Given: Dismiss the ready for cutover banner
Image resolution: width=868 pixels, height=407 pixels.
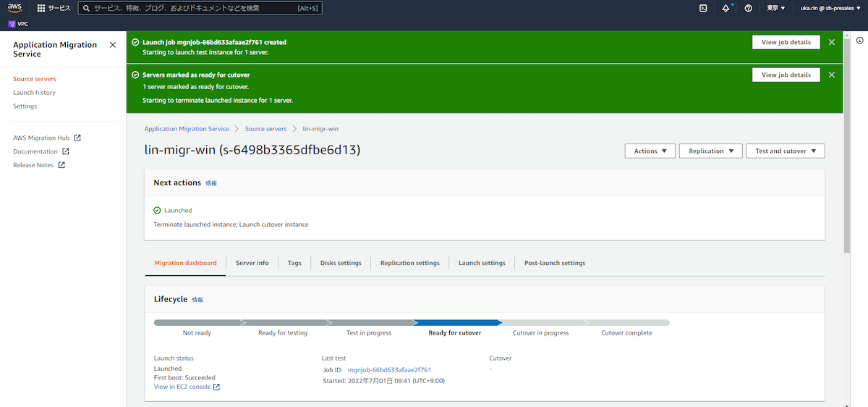Looking at the screenshot, I should coord(831,75).
